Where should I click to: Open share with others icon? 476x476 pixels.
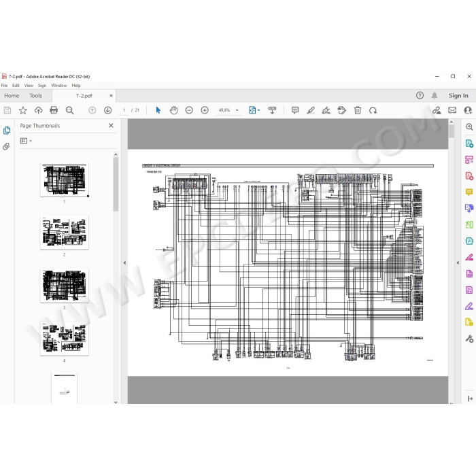tap(468, 110)
